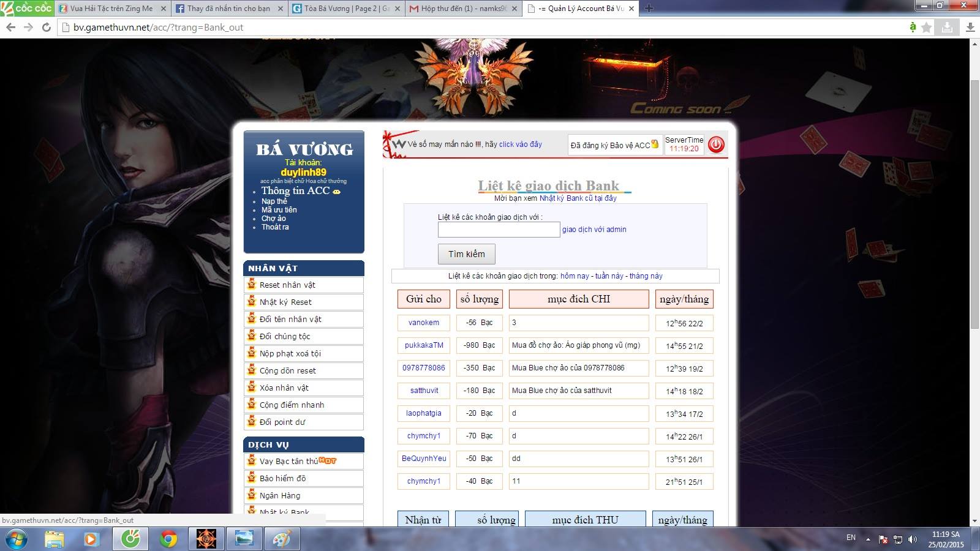
Task: Open Đổi point dư menu item
Action: (x=304, y=422)
